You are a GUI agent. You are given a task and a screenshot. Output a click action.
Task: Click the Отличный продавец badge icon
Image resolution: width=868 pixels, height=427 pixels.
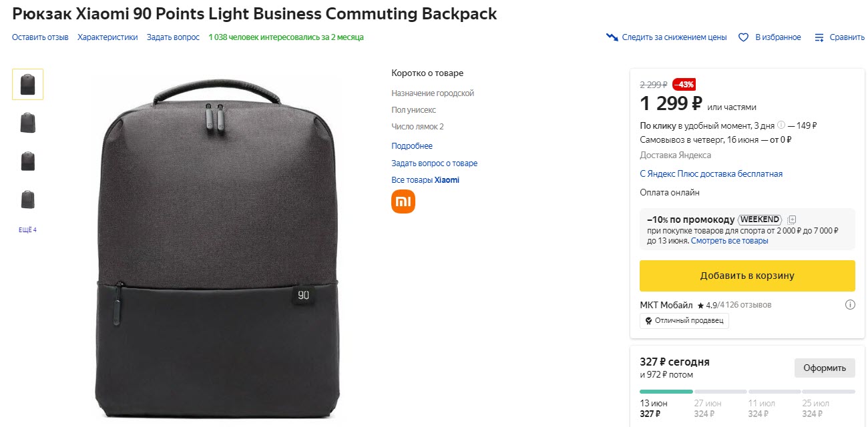point(648,321)
